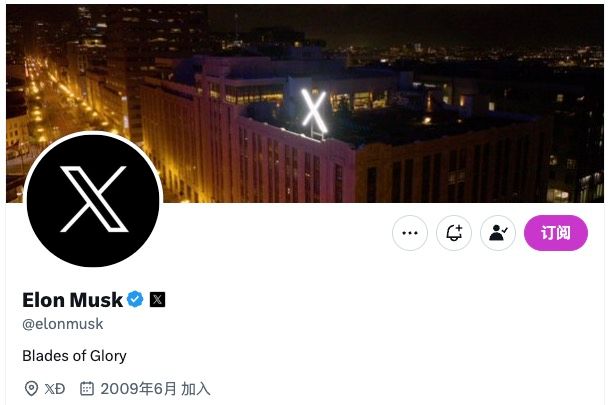Click the blue verified checkmark badge

[135, 299]
